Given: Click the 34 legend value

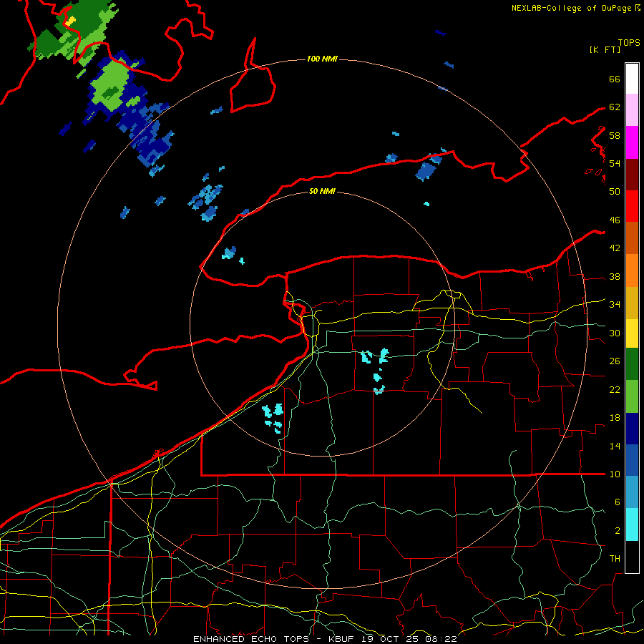Looking at the screenshot, I should (615, 305).
